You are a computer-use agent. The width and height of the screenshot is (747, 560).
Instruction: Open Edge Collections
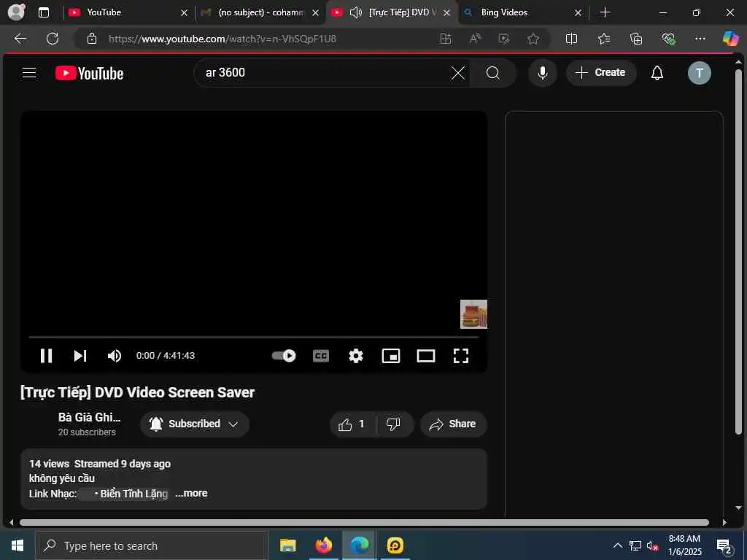636,39
